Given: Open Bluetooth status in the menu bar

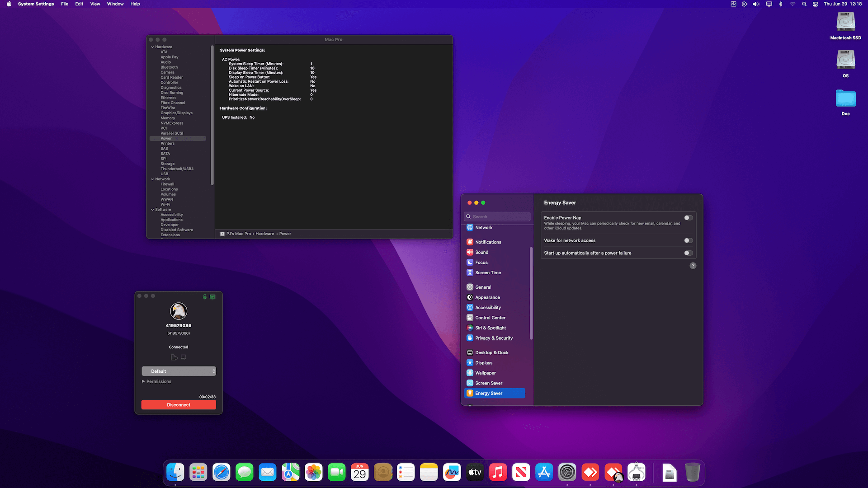Looking at the screenshot, I should coord(780,4).
